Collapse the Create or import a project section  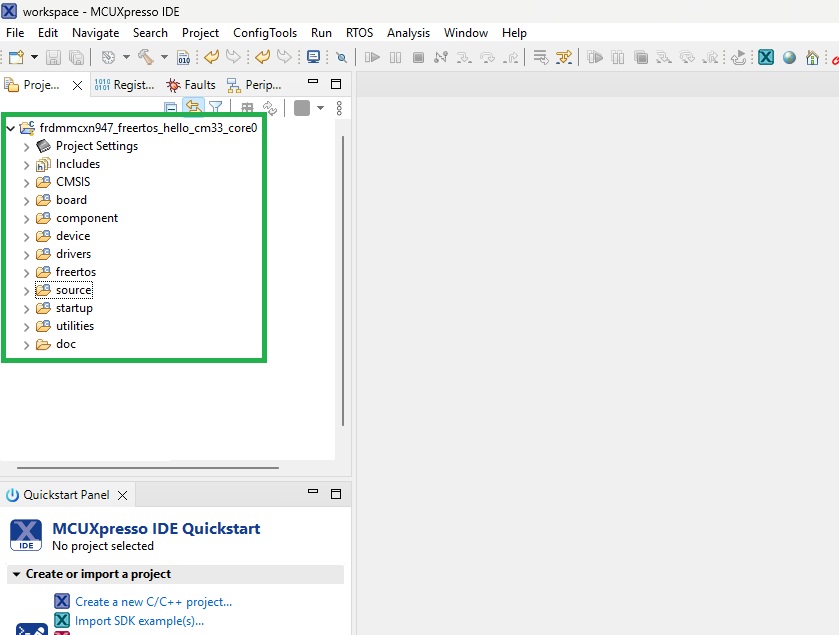tap(14, 574)
